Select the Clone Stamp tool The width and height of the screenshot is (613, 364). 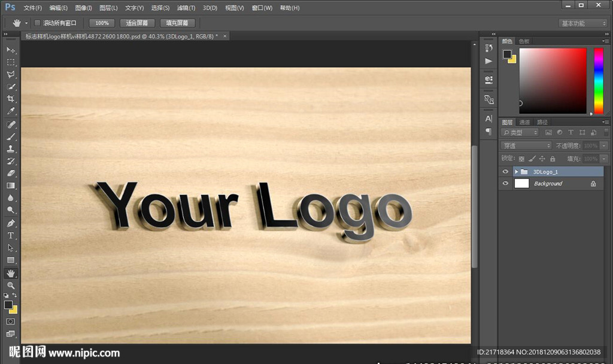tap(11, 149)
